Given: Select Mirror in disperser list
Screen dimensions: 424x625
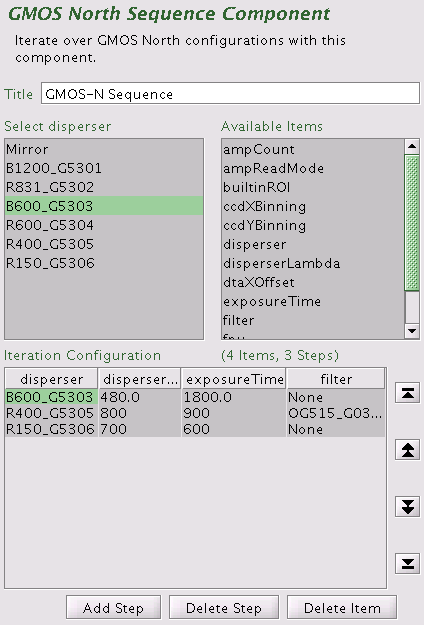Looking at the screenshot, I should [104, 149].
